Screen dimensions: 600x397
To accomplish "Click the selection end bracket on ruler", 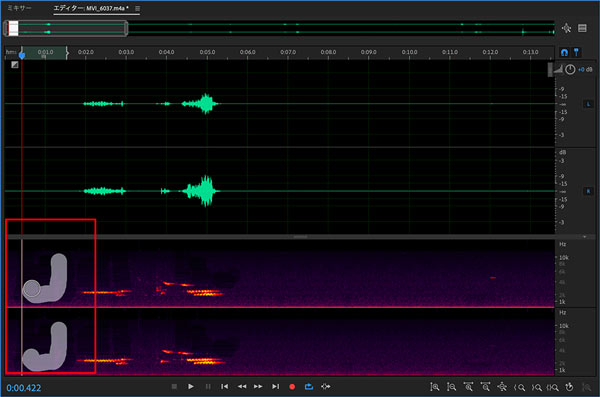I will (67, 53).
